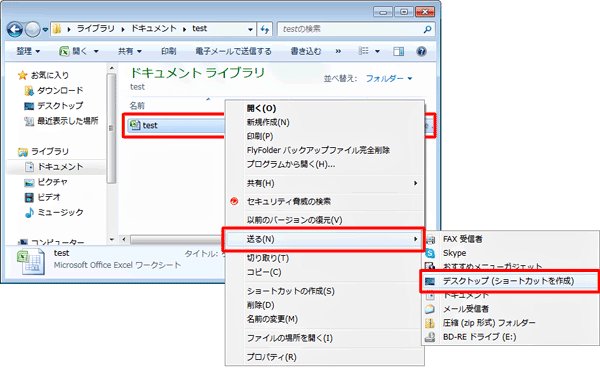
Task: Change sort with フォルダー dropdown
Action: [x=389, y=78]
